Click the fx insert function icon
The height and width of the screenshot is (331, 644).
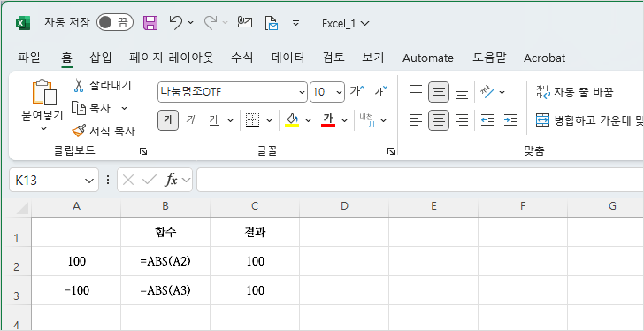click(x=171, y=180)
